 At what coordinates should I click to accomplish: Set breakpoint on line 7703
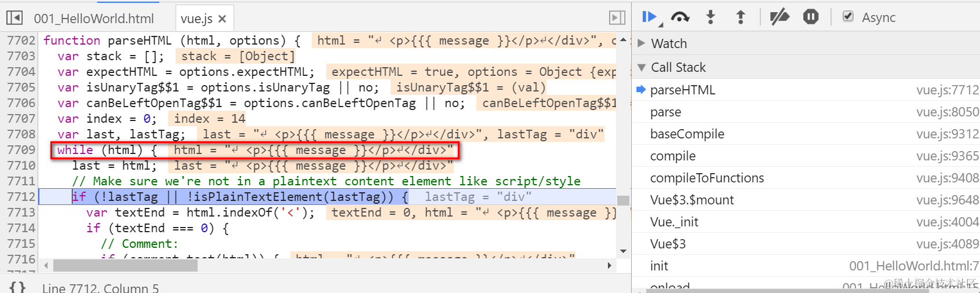click(21, 56)
